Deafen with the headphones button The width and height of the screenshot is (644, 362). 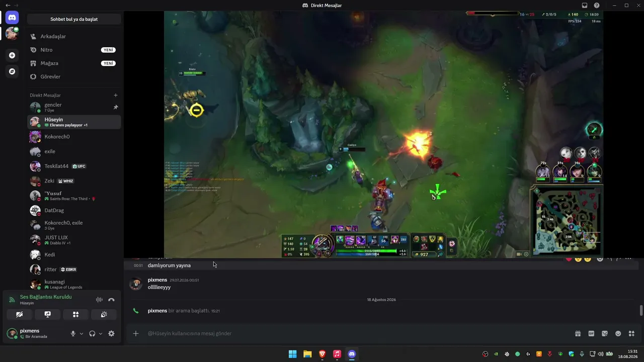tap(92, 333)
